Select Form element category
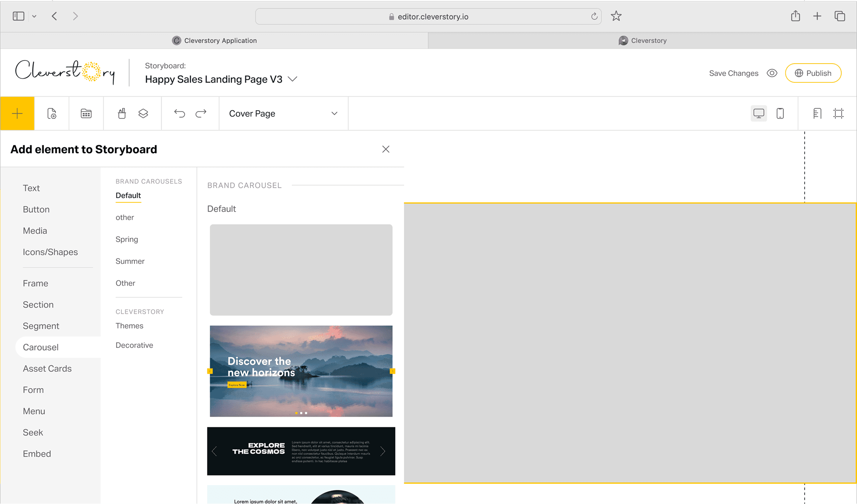 point(33,390)
